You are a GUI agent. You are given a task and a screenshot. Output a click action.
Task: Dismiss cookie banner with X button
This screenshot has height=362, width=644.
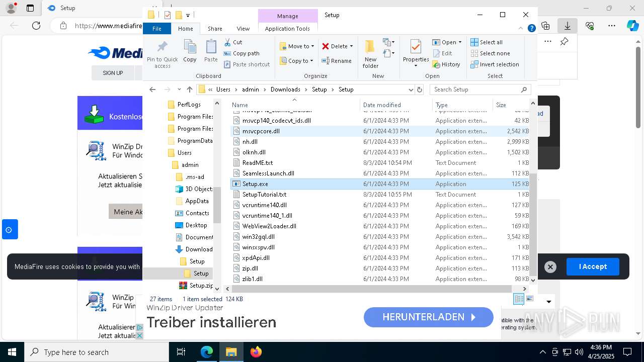550,267
